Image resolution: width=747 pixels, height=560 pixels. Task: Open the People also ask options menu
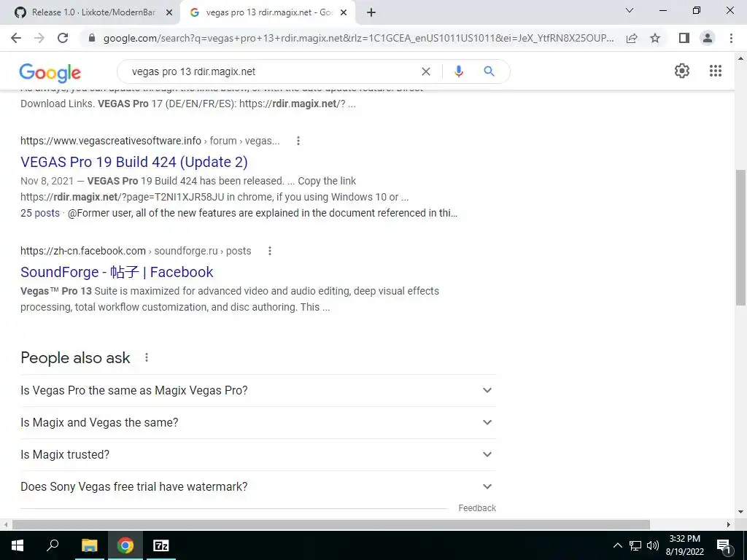click(146, 357)
